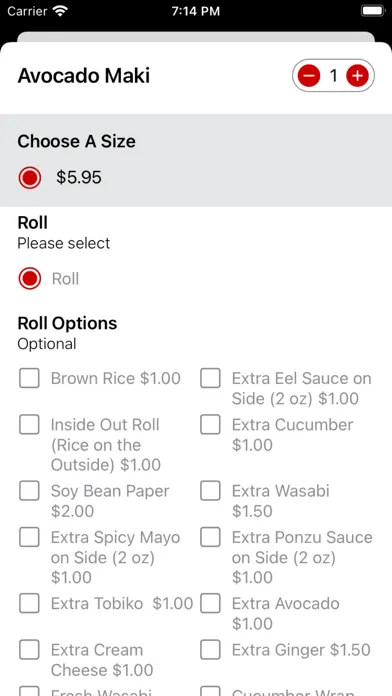Screen dimensions: 392x696
Task: Tick the Inside Out Roll checkbox
Action: click(x=29, y=425)
